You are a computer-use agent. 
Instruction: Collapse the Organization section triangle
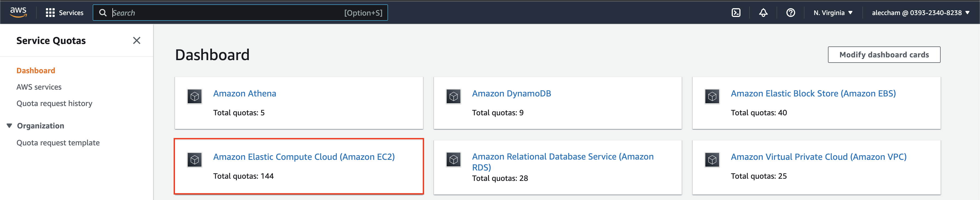pyautogui.click(x=10, y=126)
